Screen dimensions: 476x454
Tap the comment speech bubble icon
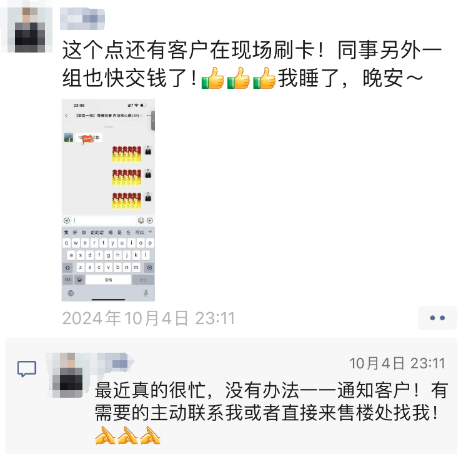[27, 369]
